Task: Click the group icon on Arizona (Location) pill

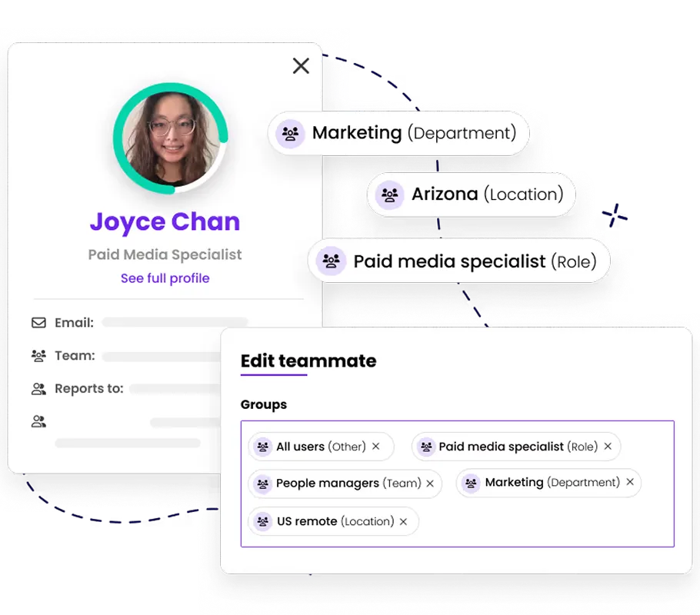Action: click(389, 194)
